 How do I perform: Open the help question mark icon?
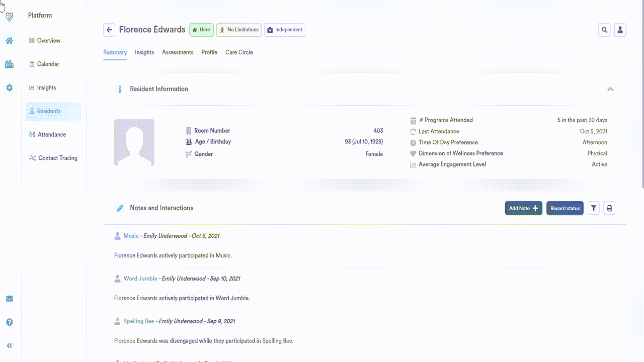coord(9,322)
